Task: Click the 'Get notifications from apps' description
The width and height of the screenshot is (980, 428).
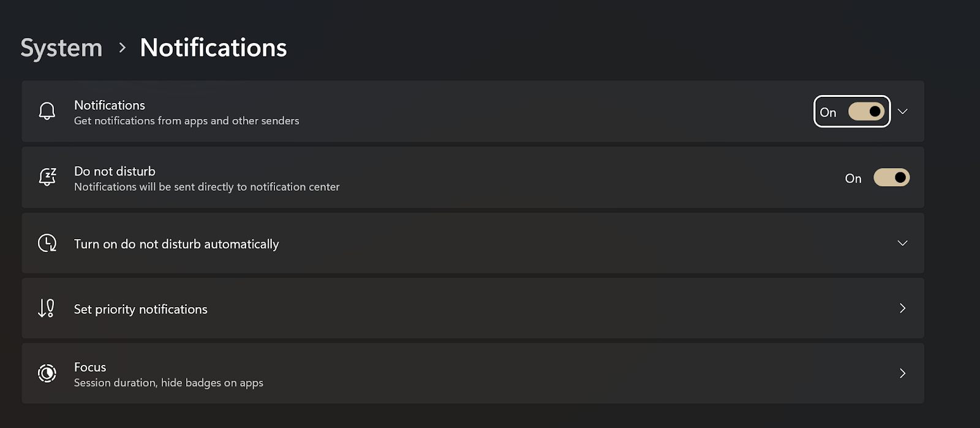Action: click(187, 121)
